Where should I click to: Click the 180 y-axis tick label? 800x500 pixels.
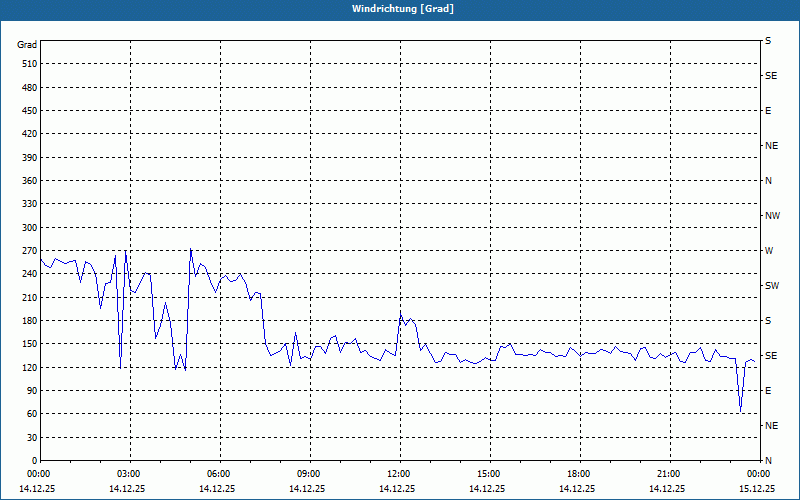pos(27,321)
